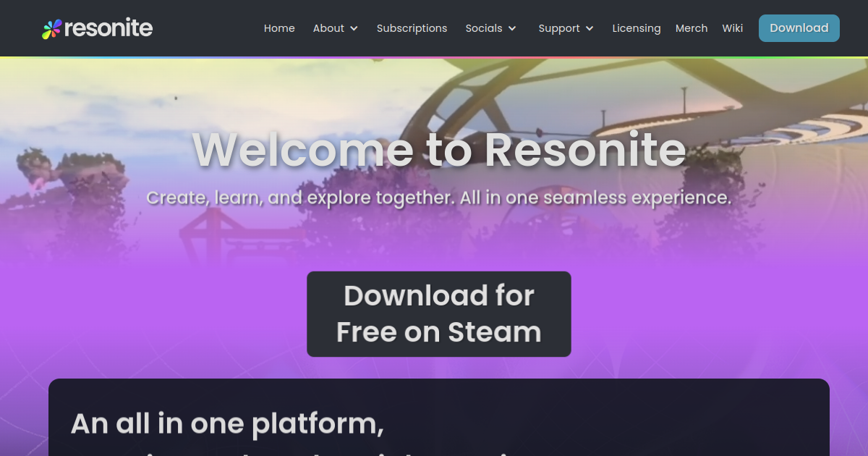Go to the Home page

point(279,28)
